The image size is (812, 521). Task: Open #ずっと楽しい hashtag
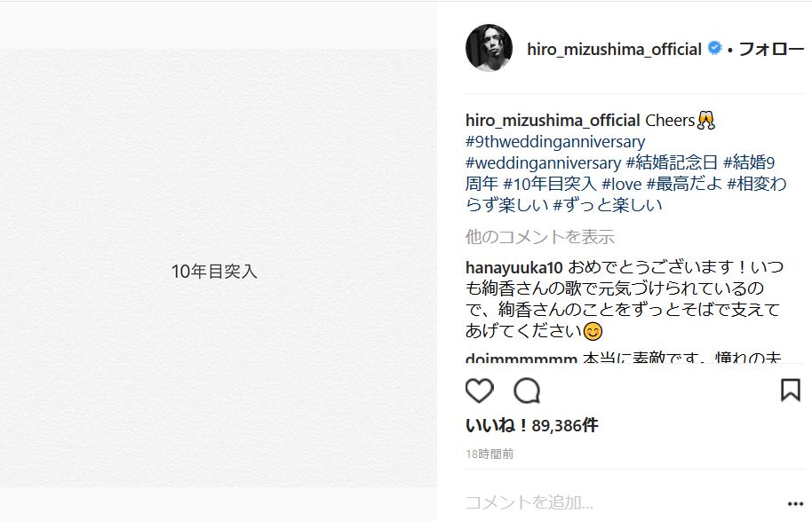(x=608, y=205)
